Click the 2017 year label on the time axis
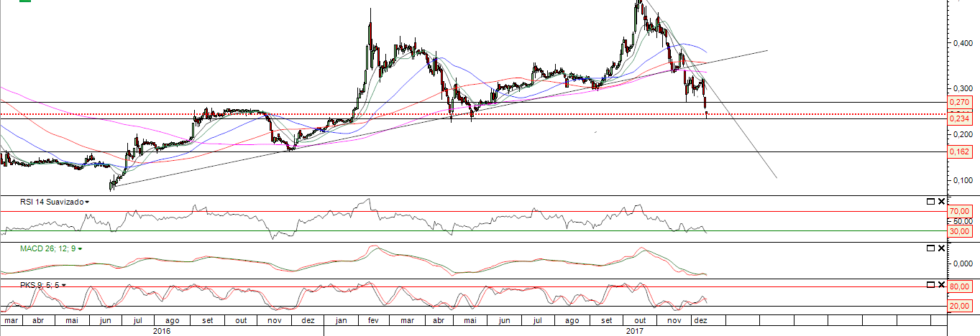Viewport: 980px width, 336px height. (635, 331)
